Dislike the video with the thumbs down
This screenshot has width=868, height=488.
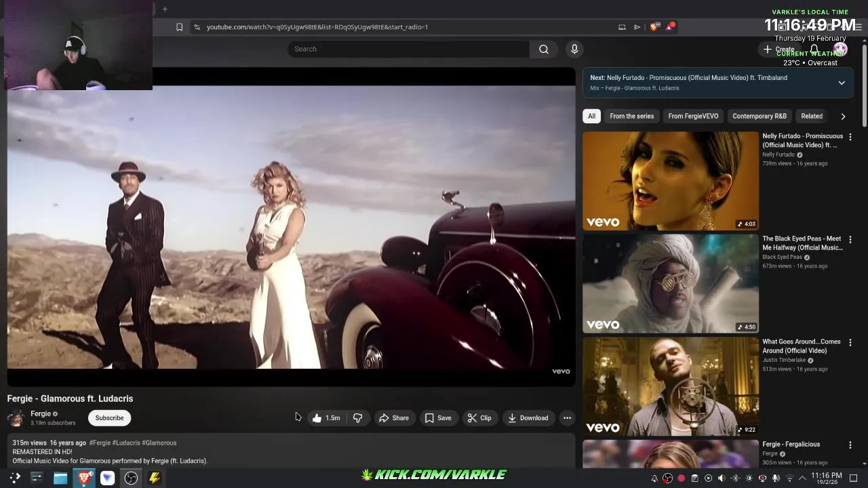coord(357,418)
